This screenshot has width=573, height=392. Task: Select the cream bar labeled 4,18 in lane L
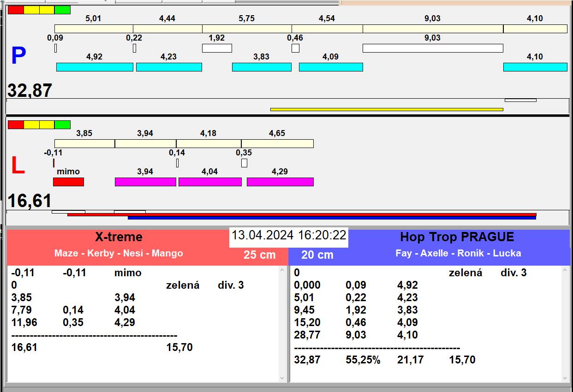(x=209, y=143)
